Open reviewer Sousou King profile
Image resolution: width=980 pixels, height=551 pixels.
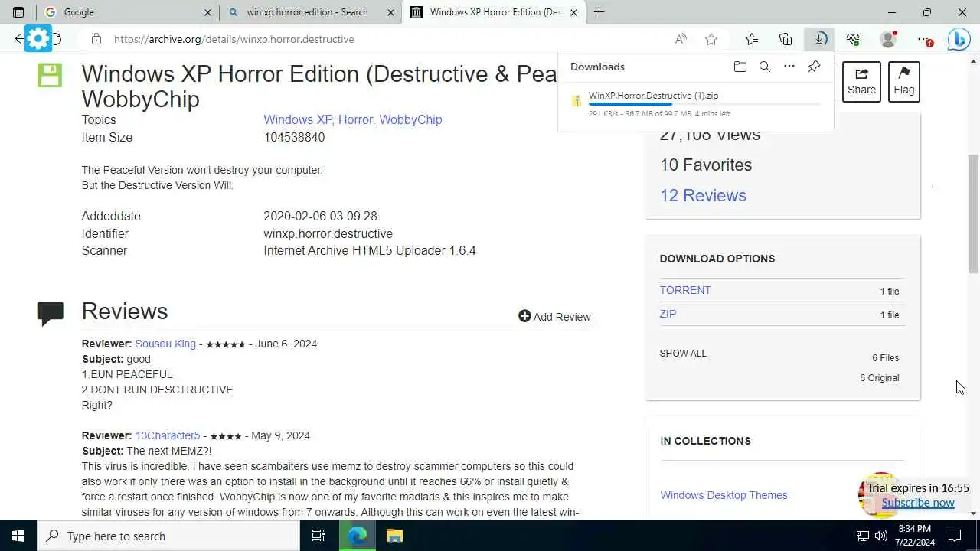tap(165, 344)
